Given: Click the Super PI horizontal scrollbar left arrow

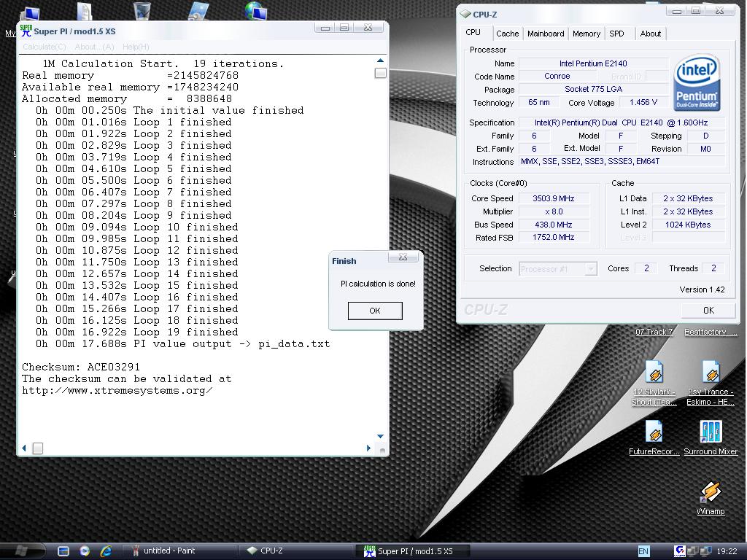Looking at the screenshot, I should pos(24,448).
